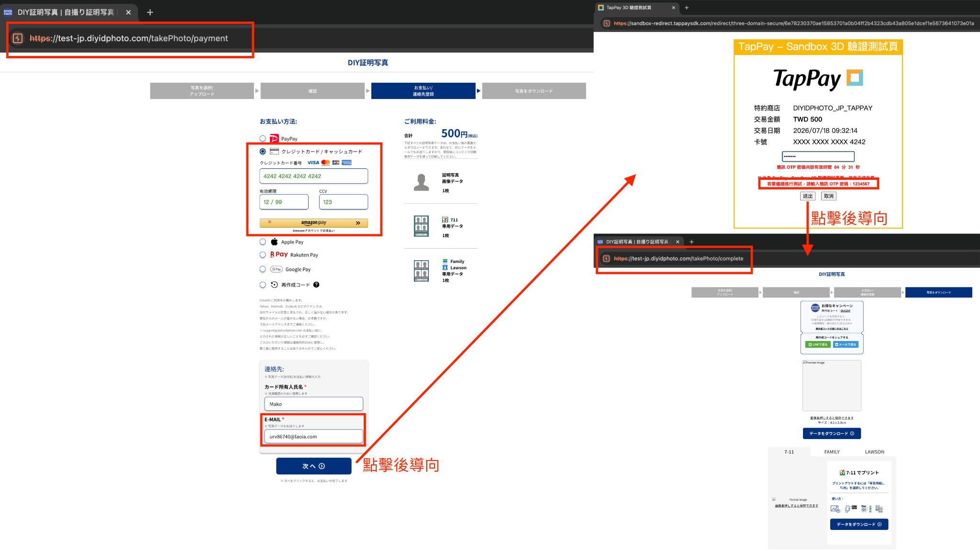Open the help question mark beside 再作成コード
980x551 pixels.
click(x=316, y=285)
